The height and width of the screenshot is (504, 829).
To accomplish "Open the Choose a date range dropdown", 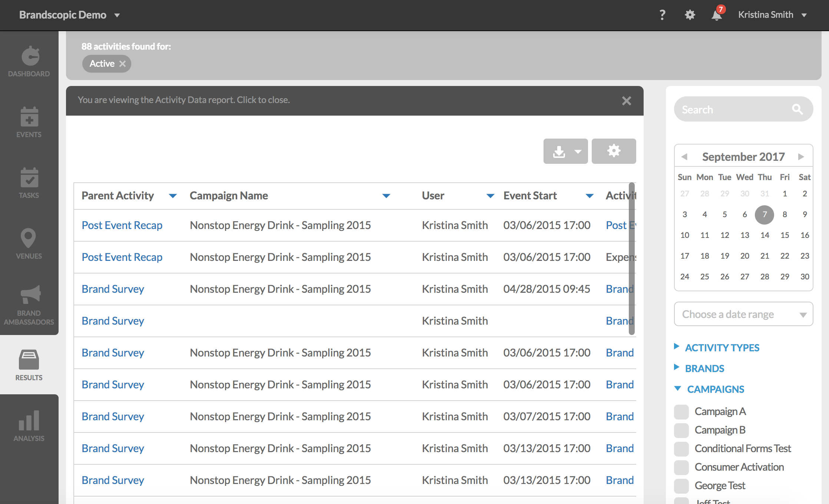I will [x=743, y=314].
